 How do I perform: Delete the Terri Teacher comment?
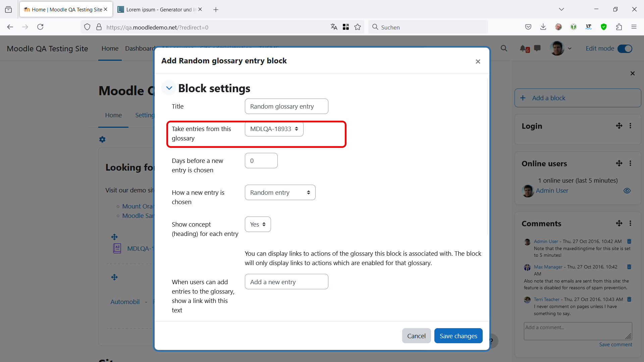pos(629,299)
